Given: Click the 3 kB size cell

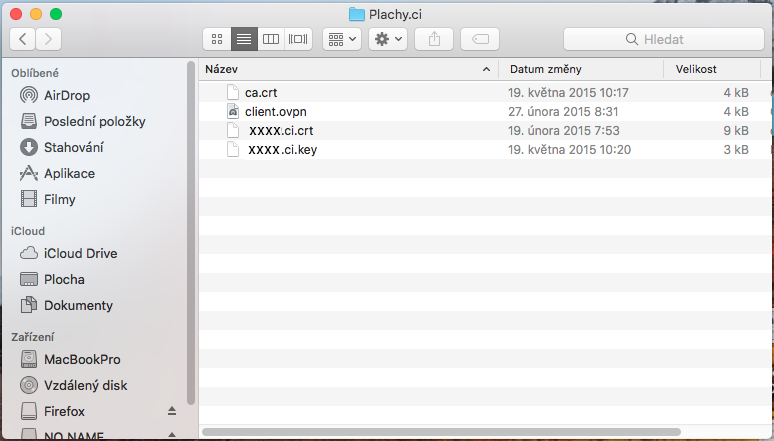Looking at the screenshot, I should click(736, 150).
